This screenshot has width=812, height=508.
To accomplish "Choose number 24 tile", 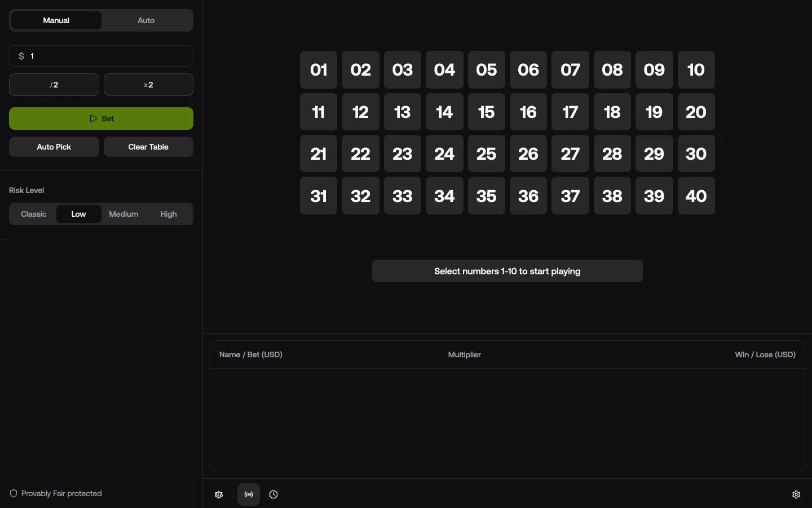I will (x=444, y=154).
